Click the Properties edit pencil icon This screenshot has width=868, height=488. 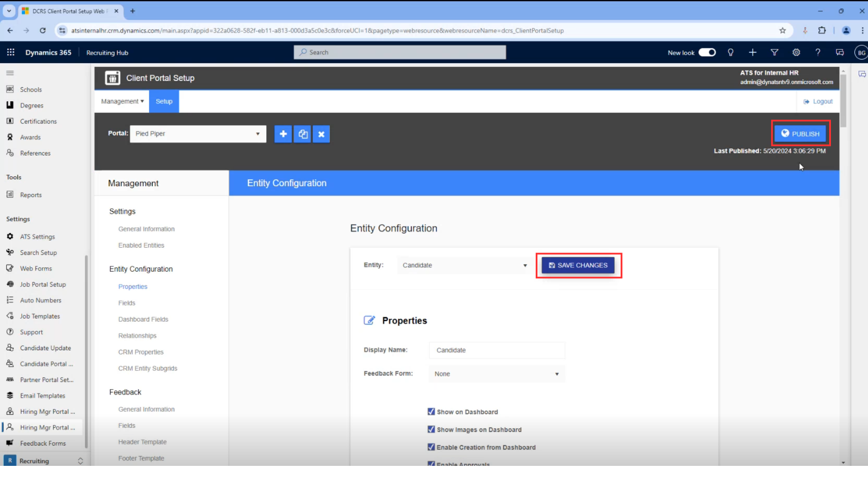[369, 320]
